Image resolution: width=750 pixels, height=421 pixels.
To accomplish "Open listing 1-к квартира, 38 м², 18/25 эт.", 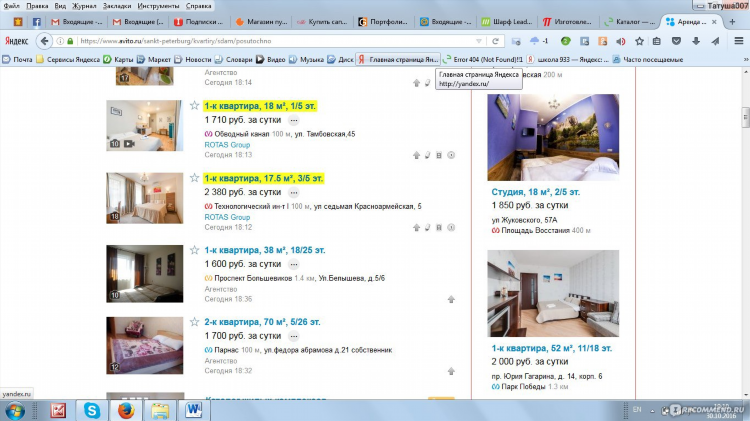I will click(x=265, y=250).
